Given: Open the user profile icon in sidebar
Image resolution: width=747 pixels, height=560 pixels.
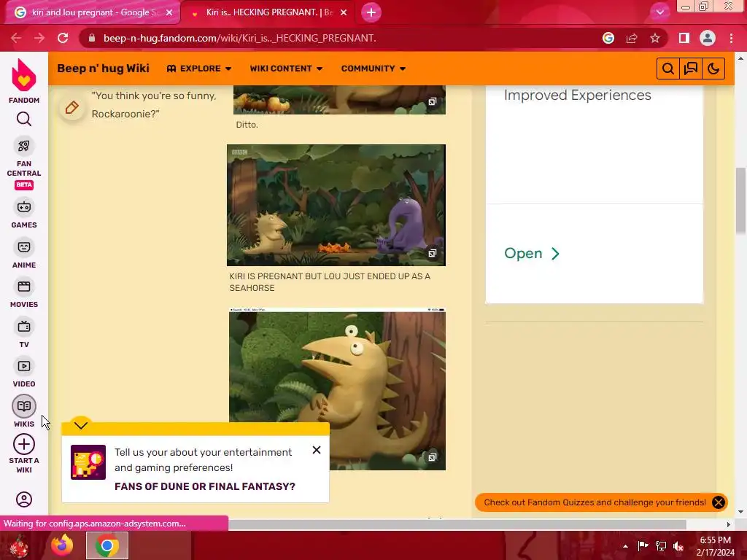Looking at the screenshot, I should pyautogui.click(x=24, y=499).
